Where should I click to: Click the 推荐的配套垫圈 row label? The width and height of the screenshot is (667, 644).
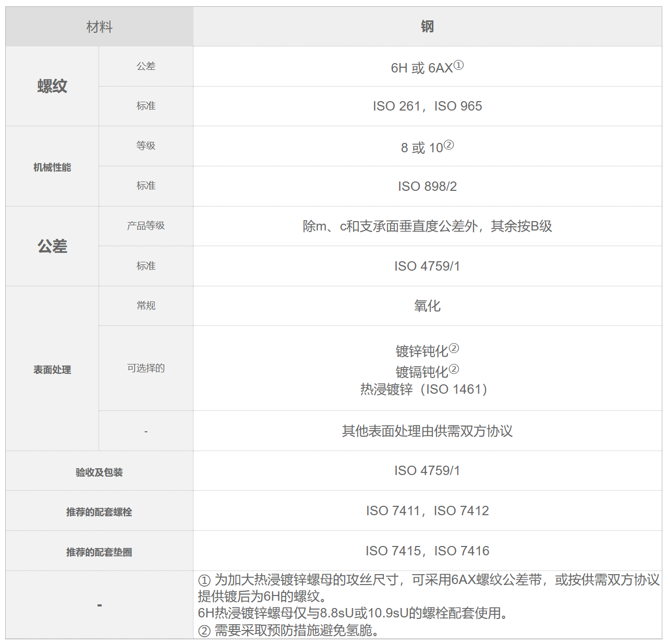[99, 552]
